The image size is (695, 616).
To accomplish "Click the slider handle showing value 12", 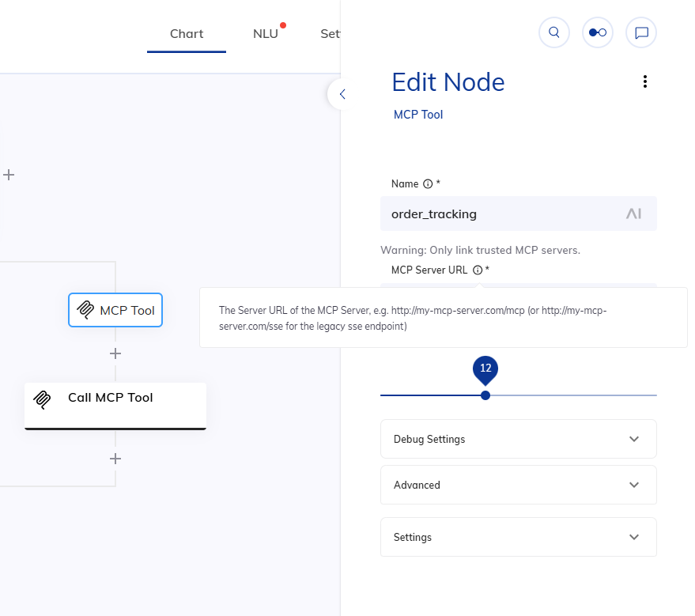I will pos(485,395).
